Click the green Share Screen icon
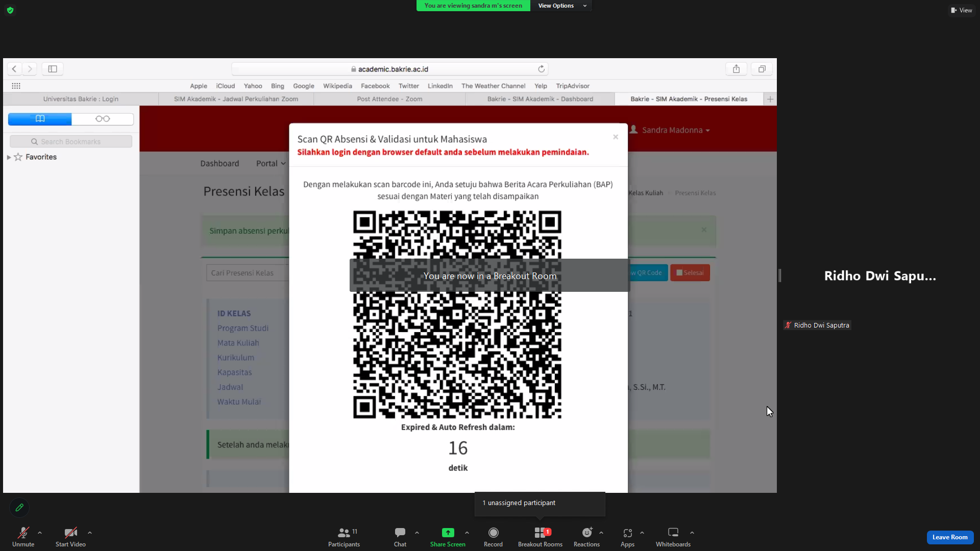Image resolution: width=980 pixels, height=551 pixels. [448, 533]
